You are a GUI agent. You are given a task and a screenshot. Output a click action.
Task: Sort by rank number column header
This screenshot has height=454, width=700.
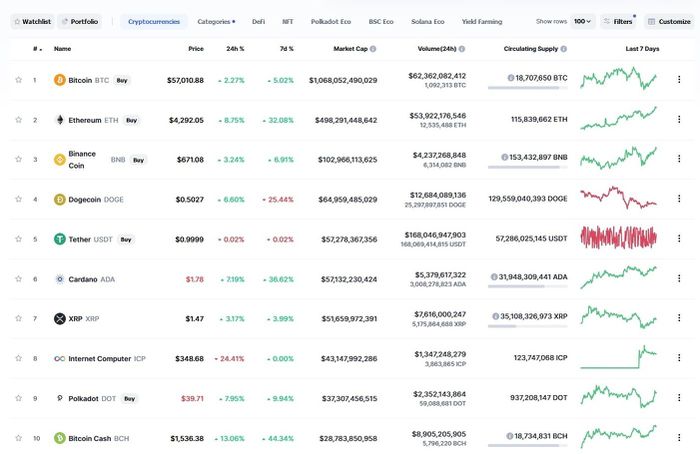pos(38,49)
